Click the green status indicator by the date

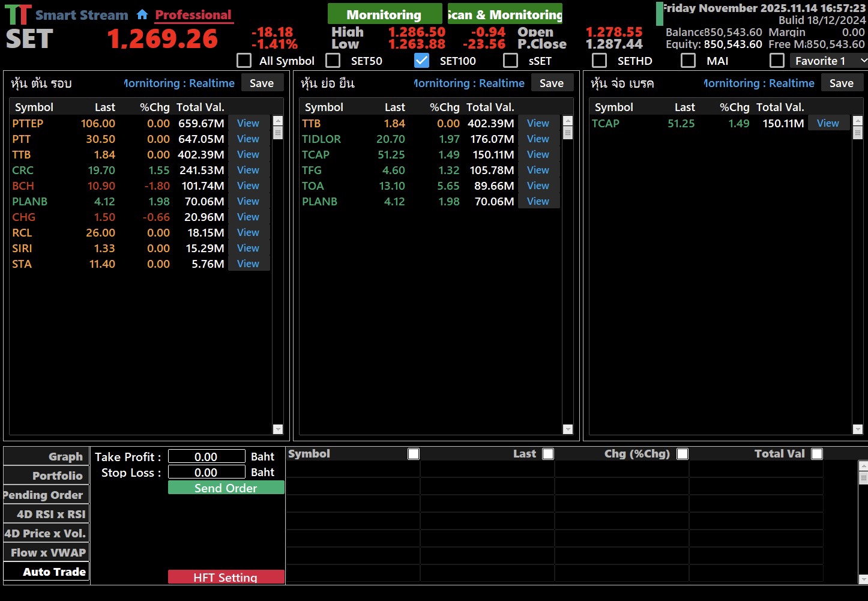[660, 14]
